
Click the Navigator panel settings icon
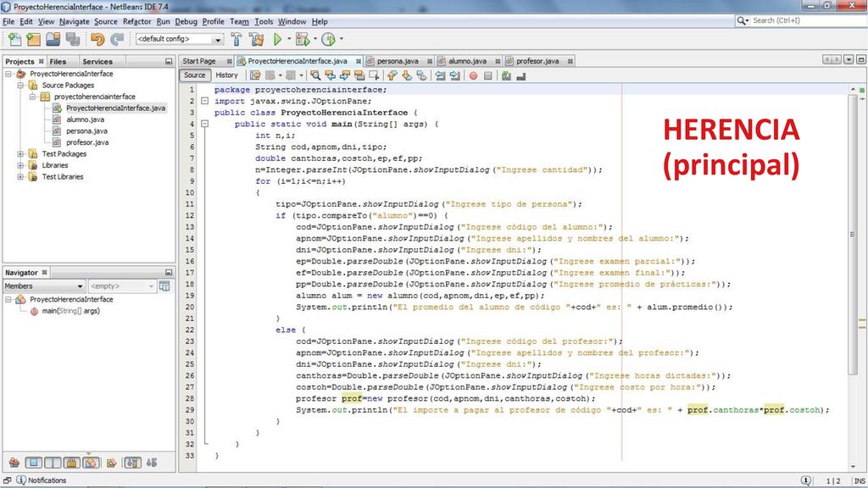click(164, 286)
